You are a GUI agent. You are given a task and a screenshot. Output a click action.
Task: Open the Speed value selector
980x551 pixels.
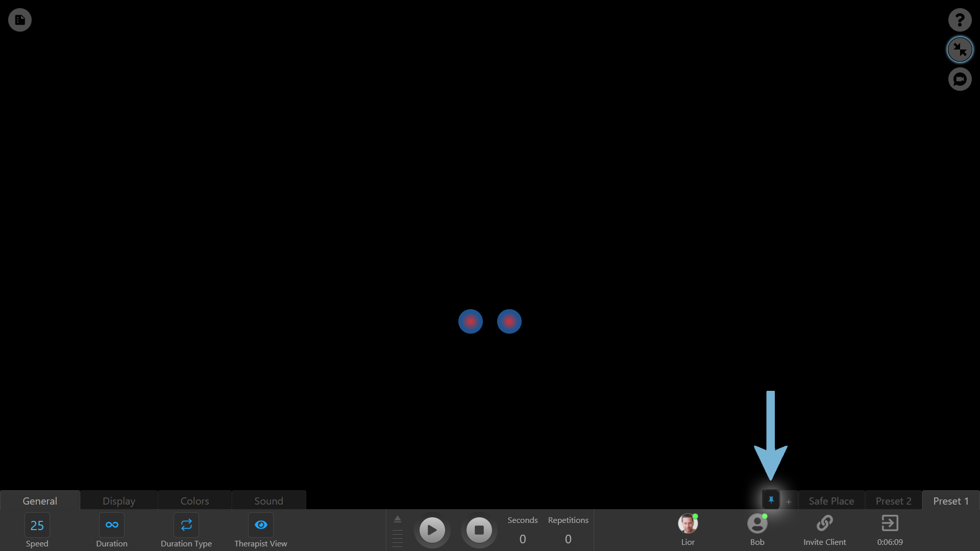(37, 525)
